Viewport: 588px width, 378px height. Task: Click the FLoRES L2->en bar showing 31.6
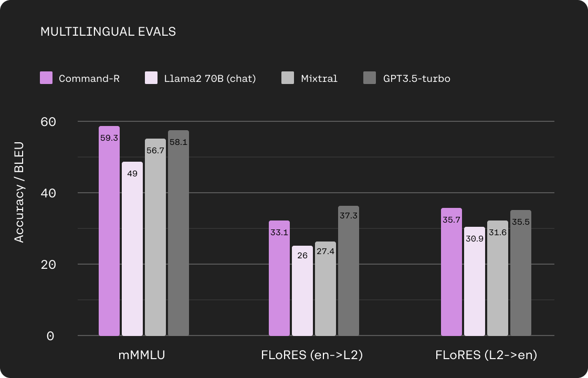pos(498,278)
